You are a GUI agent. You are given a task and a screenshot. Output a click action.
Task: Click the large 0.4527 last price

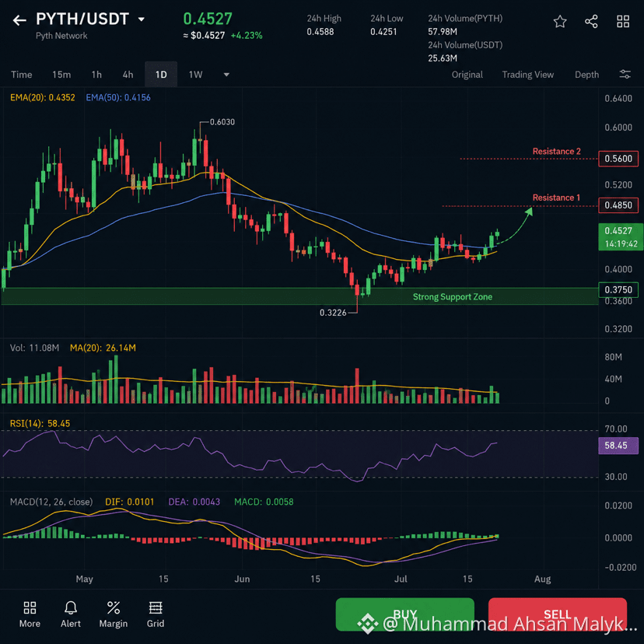pyautogui.click(x=208, y=19)
